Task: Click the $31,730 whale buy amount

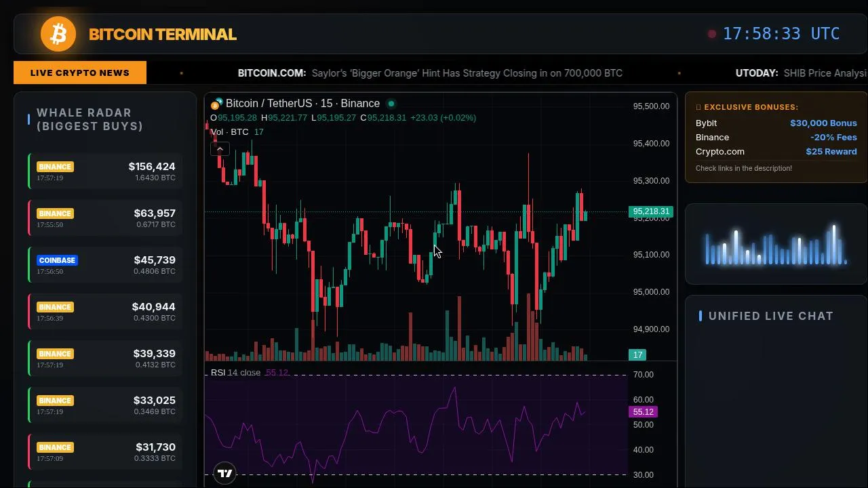Action: click(155, 447)
